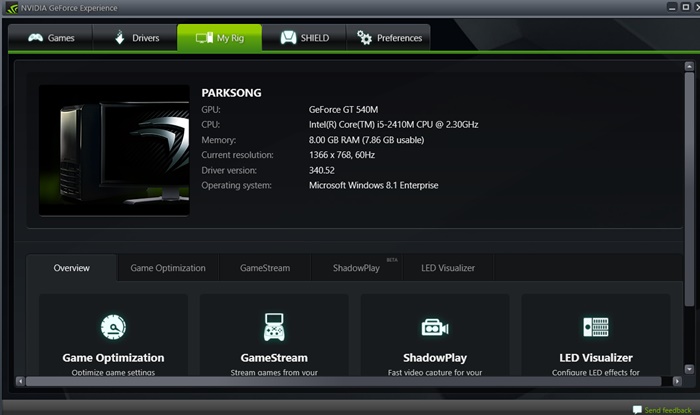This screenshot has height=415, width=700.
Task: Click the LED Visualizer card title
Action: click(x=596, y=358)
